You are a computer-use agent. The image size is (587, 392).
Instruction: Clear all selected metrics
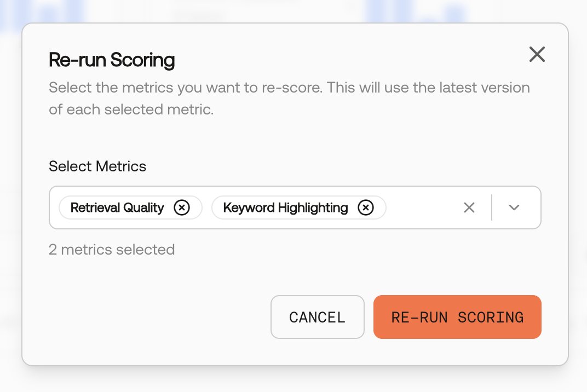(x=469, y=207)
